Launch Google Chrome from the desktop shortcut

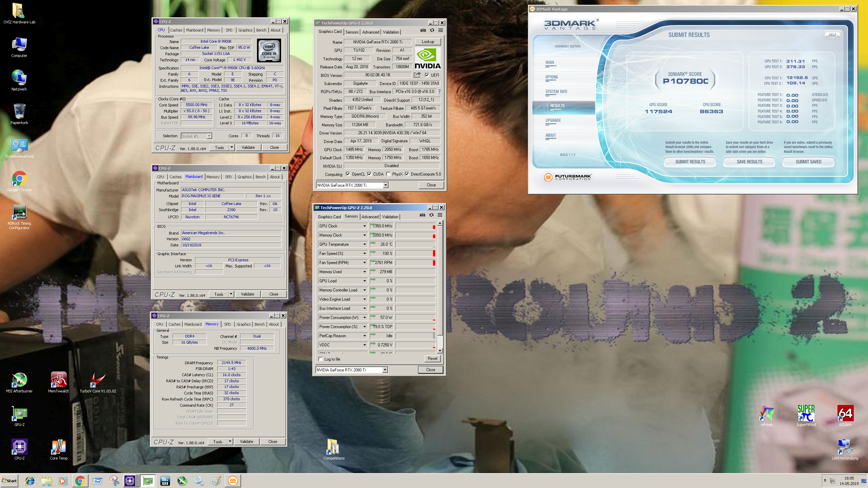click(19, 181)
